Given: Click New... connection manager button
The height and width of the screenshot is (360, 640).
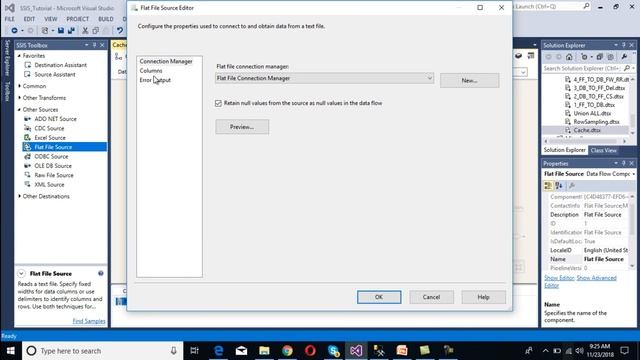Looking at the screenshot, I should tap(469, 80).
